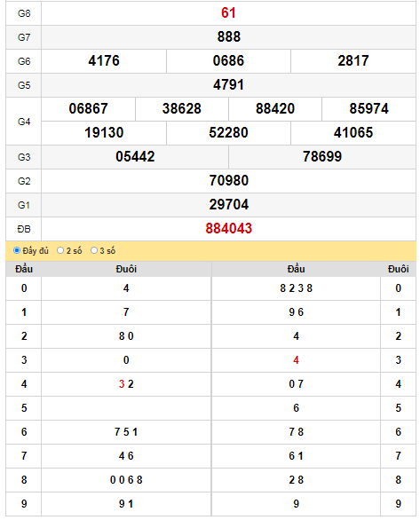Image resolution: width=420 pixels, height=520 pixels.
Task: Click the G5 row label
Action: point(24,85)
